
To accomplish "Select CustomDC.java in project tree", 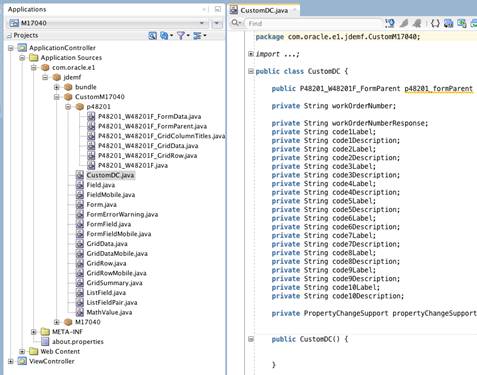I will click(110, 175).
